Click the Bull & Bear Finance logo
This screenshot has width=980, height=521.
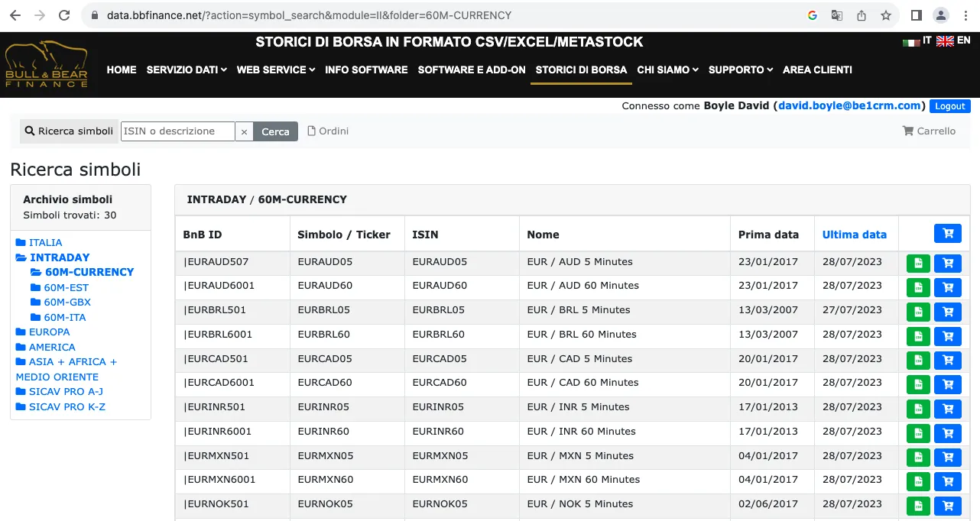tap(46, 64)
